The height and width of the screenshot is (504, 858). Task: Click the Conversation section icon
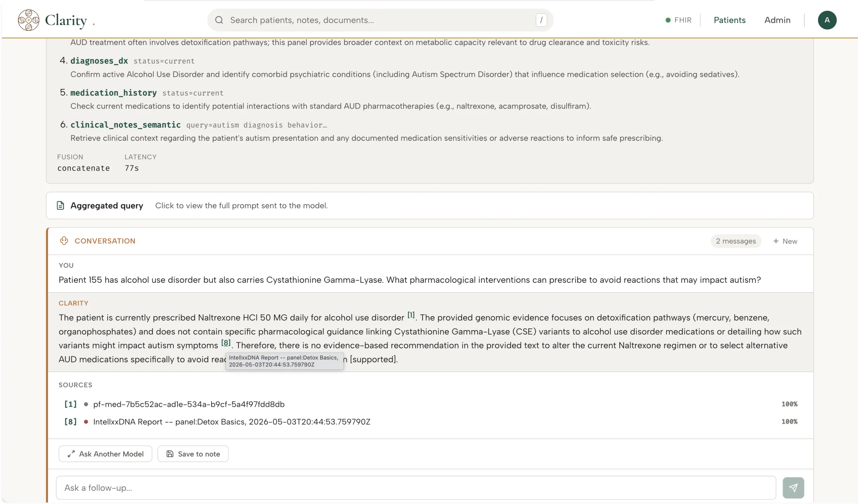click(x=64, y=241)
